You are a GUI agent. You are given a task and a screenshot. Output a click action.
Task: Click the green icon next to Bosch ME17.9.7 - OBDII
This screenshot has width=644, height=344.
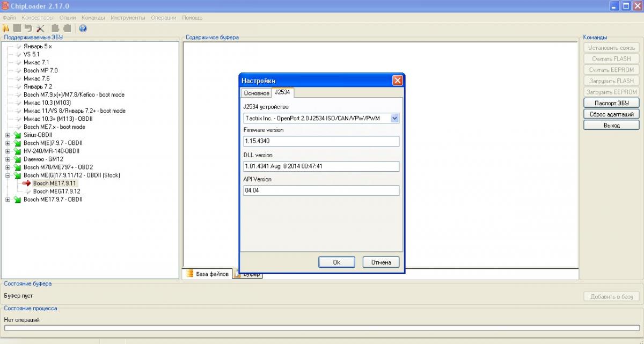[x=18, y=199]
